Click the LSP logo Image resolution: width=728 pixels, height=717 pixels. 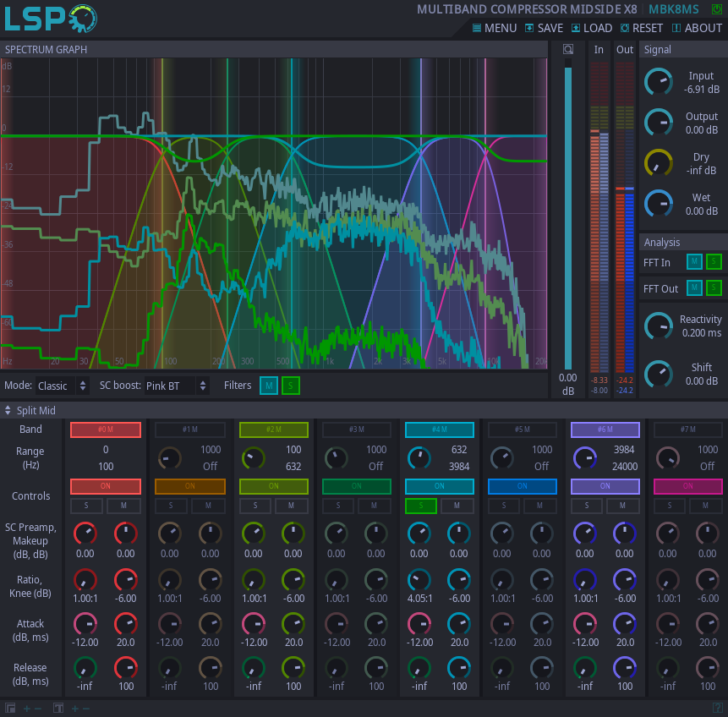click(x=50, y=19)
